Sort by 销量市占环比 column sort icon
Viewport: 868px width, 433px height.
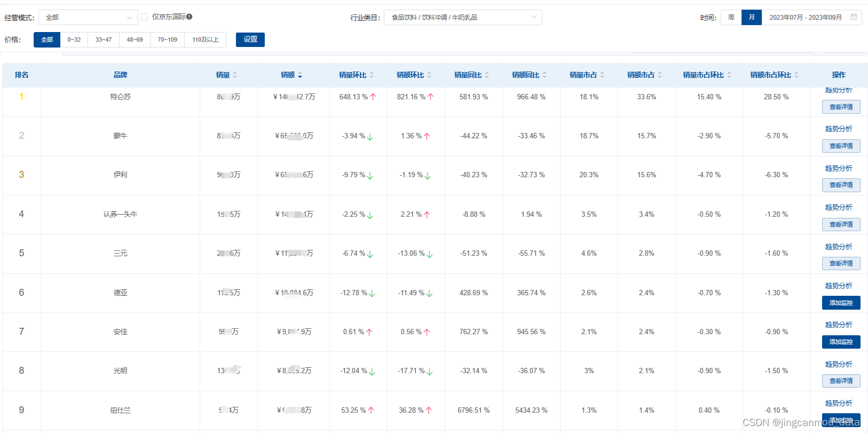729,75
